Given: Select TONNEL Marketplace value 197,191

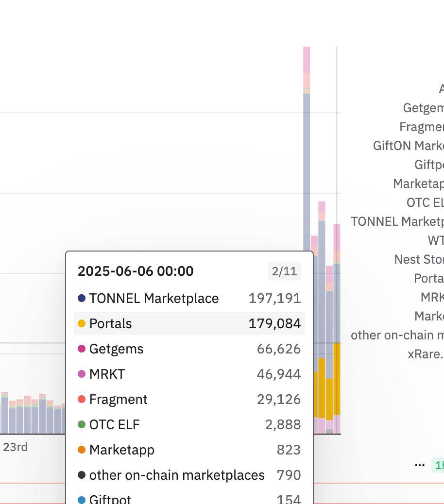Looking at the screenshot, I should (x=275, y=298).
